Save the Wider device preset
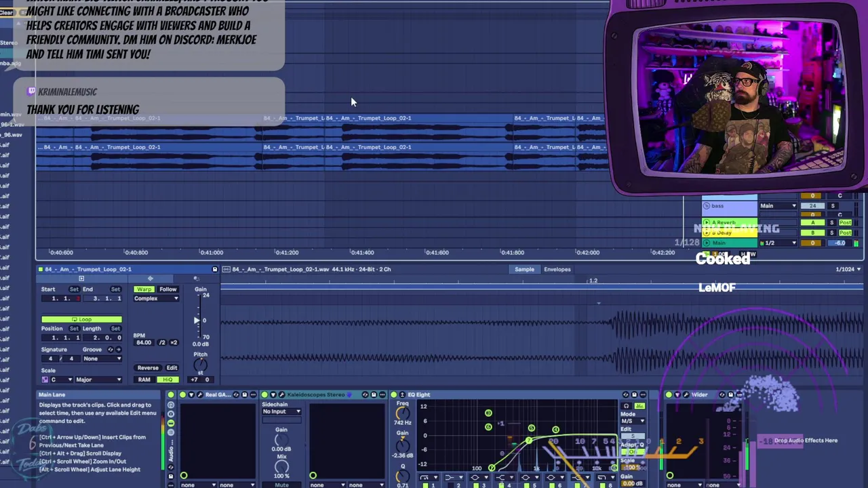The image size is (868, 488). [730, 394]
